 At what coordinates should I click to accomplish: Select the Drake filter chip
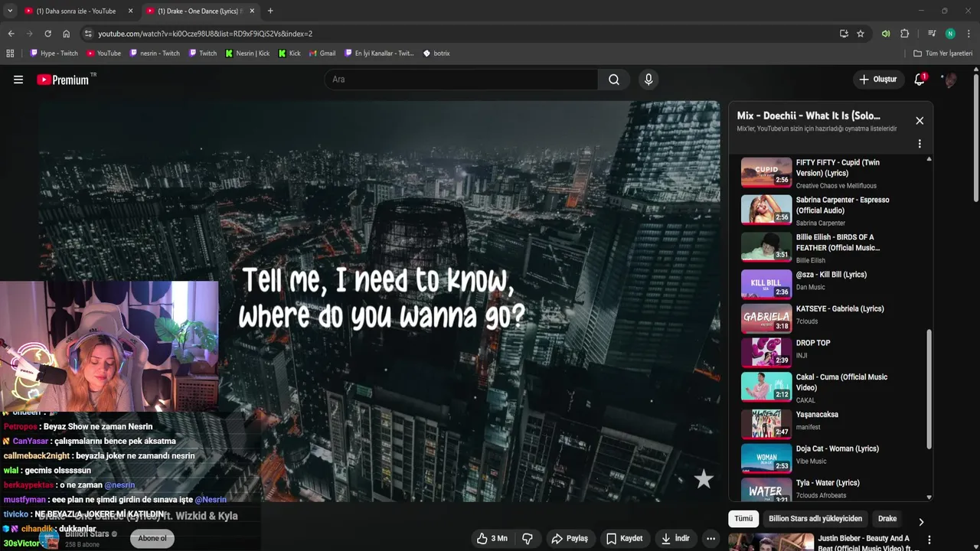point(887,519)
